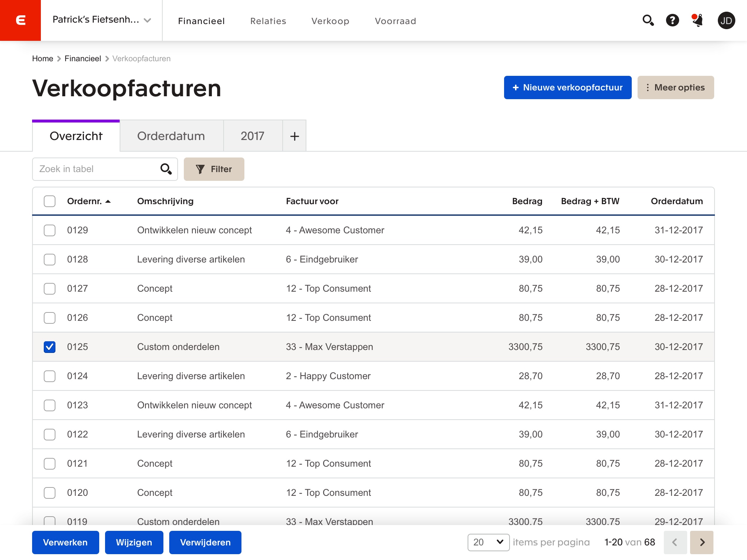Image resolution: width=747 pixels, height=560 pixels.
Task: Open the Filter panel
Action: coord(214,169)
